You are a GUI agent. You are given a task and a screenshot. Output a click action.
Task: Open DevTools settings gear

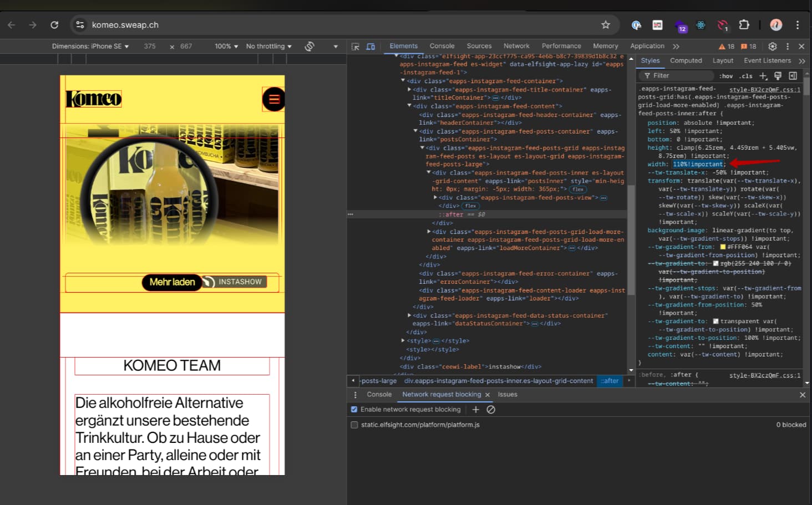pos(772,47)
